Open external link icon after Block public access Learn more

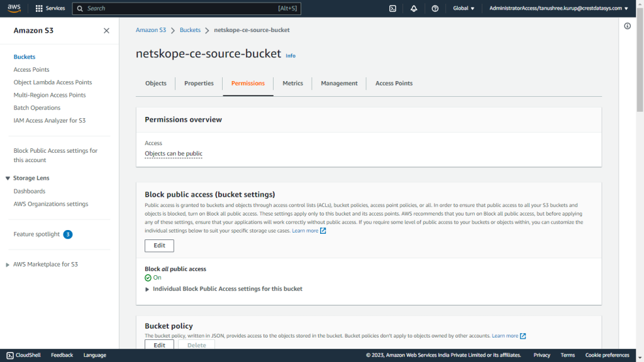tap(323, 231)
